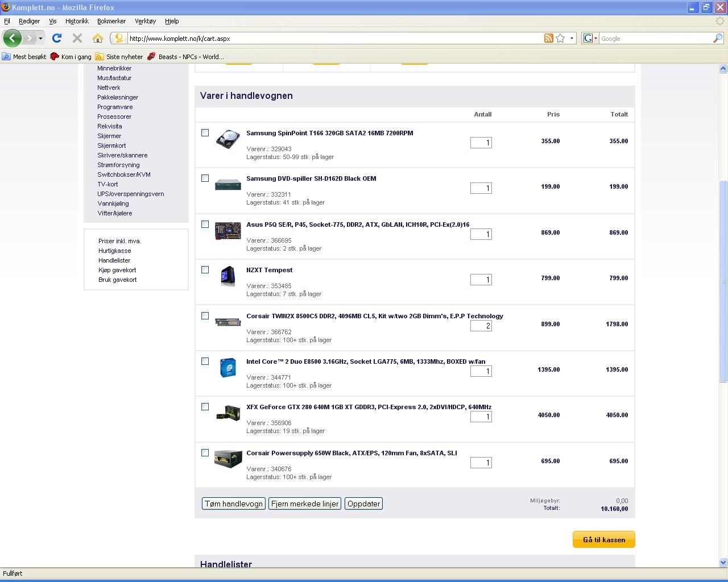Click the Samsung DVD drive product image

click(x=228, y=185)
